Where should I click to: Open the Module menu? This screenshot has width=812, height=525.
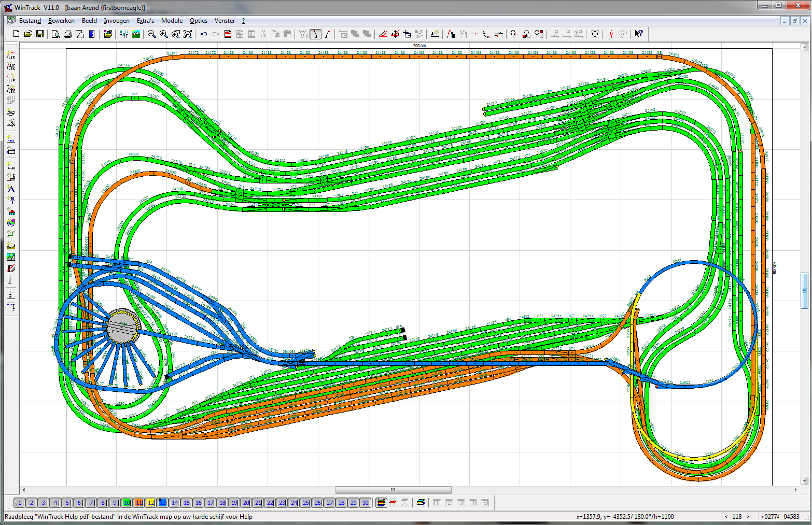(x=172, y=21)
